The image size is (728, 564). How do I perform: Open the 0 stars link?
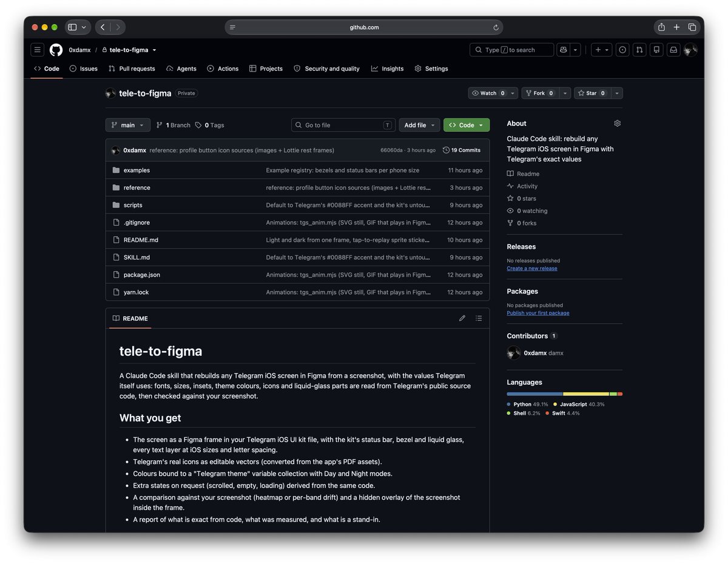522,198
